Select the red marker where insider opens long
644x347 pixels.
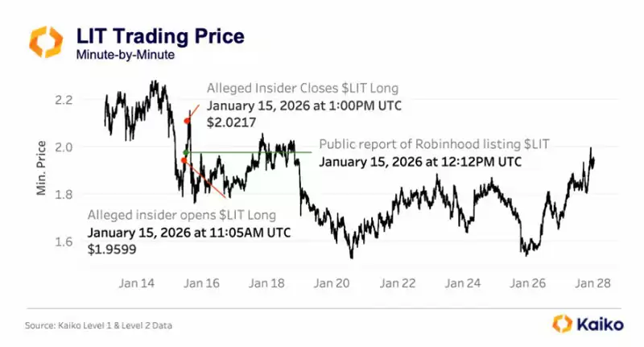184,160
